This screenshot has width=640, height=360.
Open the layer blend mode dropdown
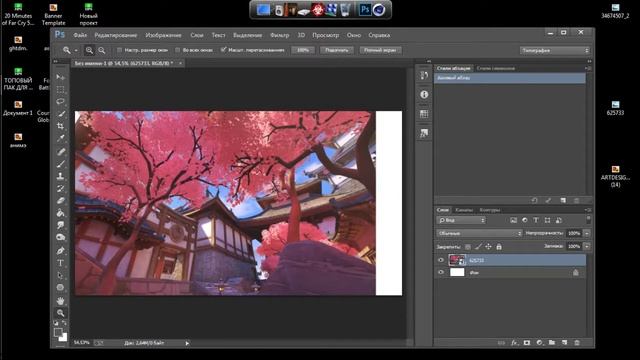click(x=479, y=233)
